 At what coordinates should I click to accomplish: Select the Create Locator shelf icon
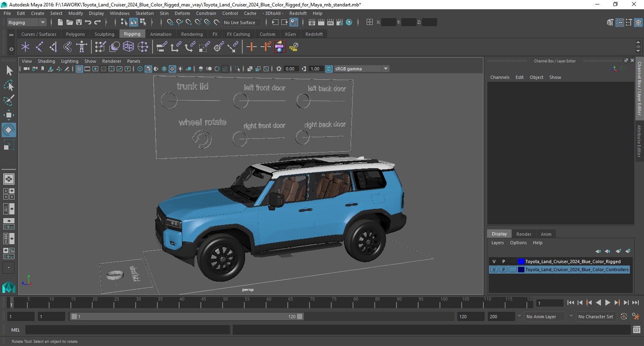[x=25, y=47]
